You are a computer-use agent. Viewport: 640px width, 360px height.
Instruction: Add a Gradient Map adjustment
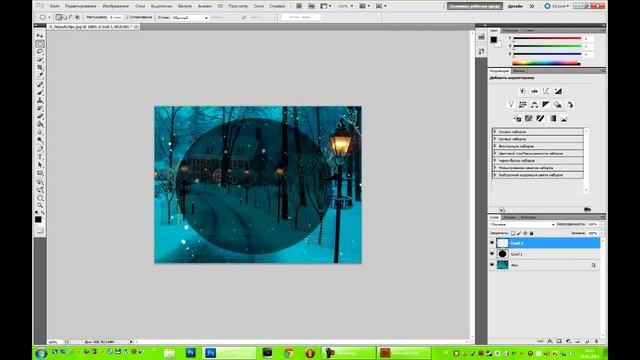click(x=552, y=118)
